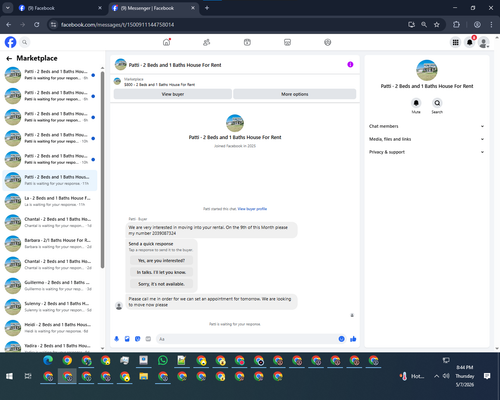Viewport: 500px width, 400px height.
Task: Open the Marketplace storefront icon in top navigation
Action: [287, 42]
